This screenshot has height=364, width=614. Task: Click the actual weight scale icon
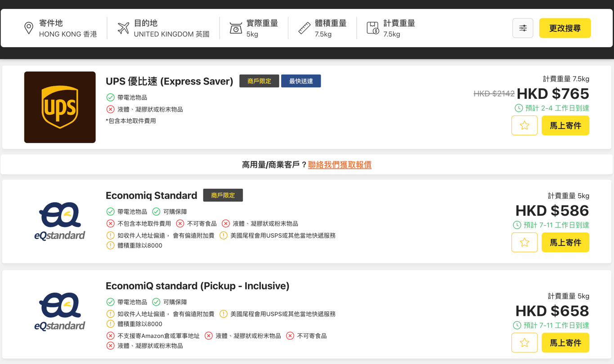236,28
